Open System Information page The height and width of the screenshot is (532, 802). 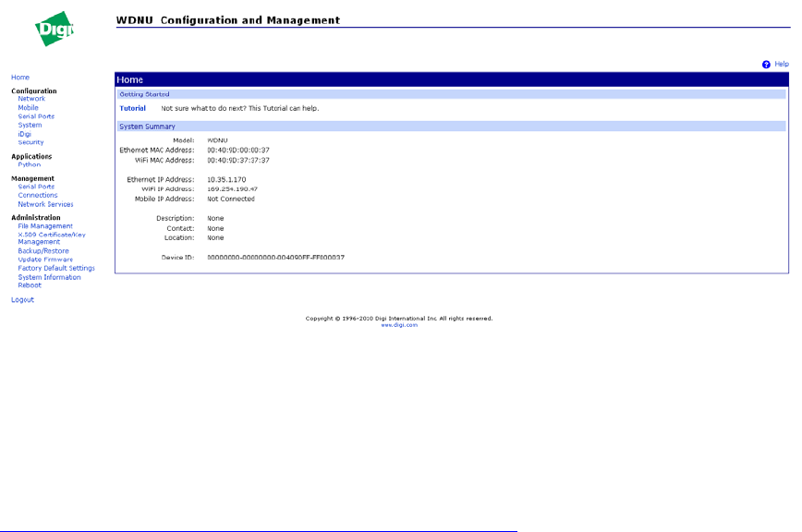50,277
